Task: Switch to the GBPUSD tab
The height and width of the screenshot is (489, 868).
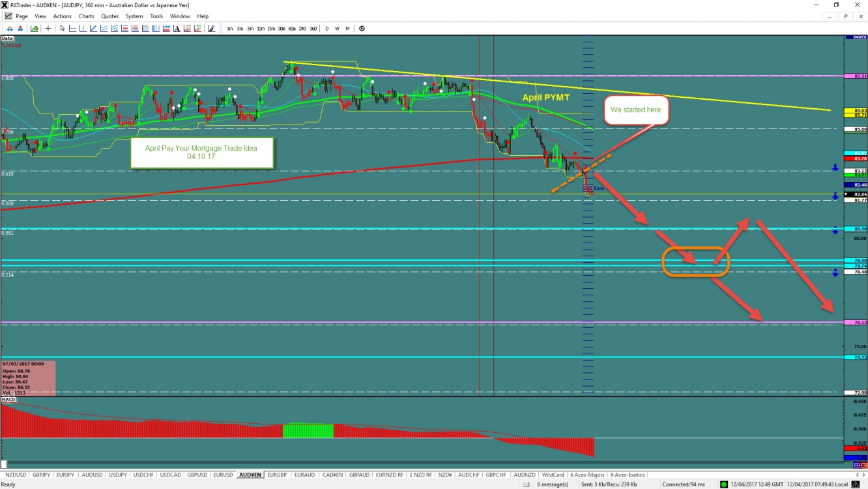Action: (197, 475)
